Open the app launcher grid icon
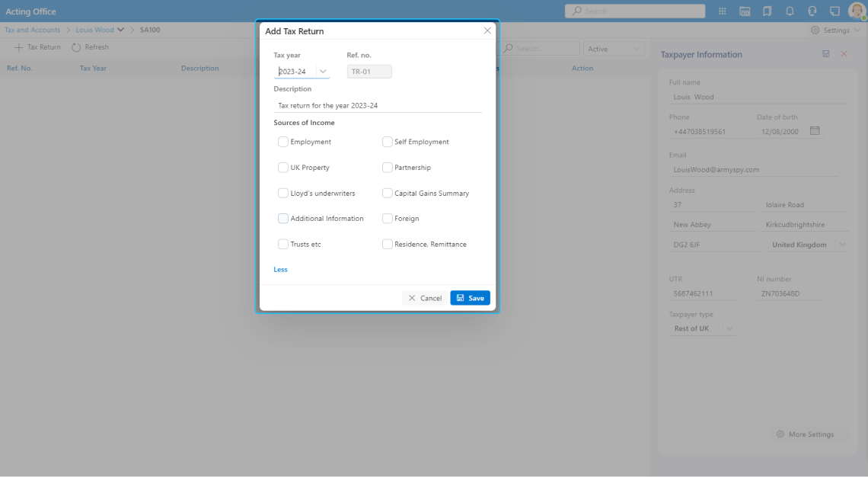Image resolution: width=868 pixels, height=477 pixels. tap(722, 11)
